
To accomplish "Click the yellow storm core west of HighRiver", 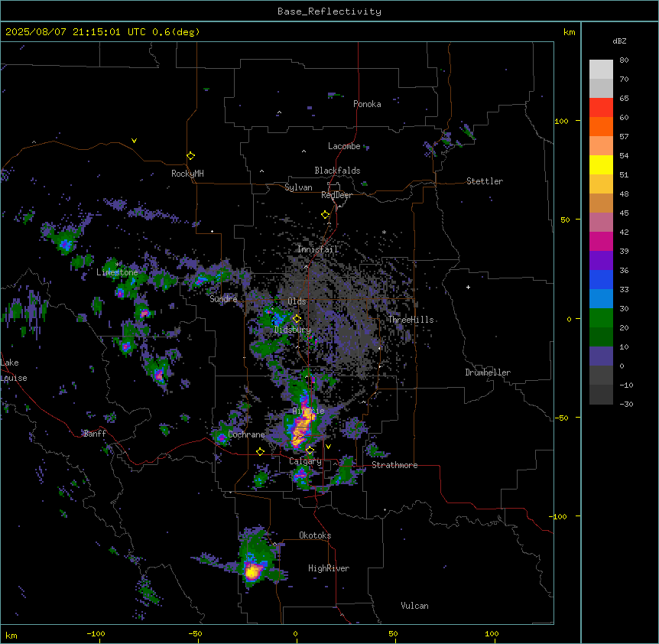I will click(x=252, y=571).
